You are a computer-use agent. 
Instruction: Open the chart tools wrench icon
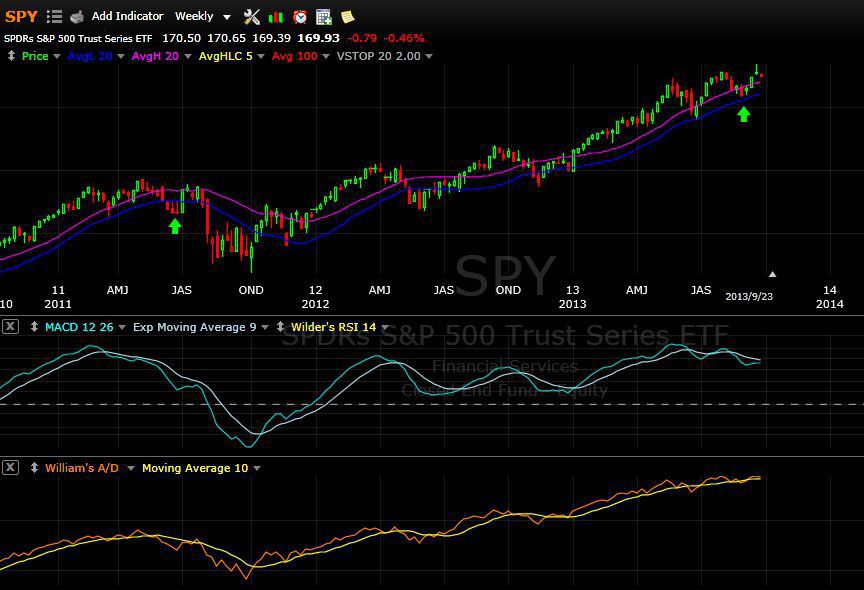coord(252,17)
